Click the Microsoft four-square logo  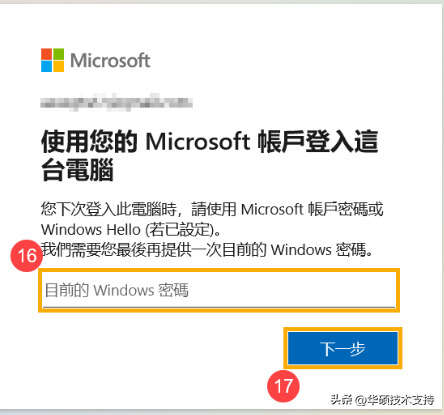[x=52, y=60]
